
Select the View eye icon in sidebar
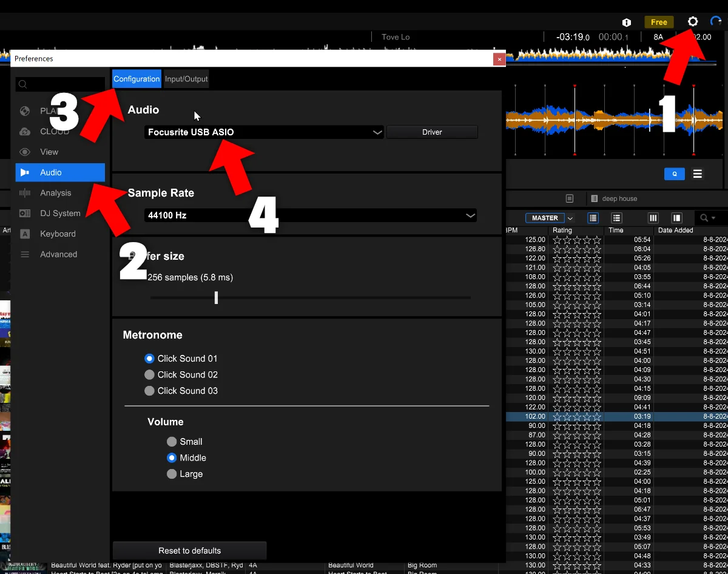[x=25, y=152]
